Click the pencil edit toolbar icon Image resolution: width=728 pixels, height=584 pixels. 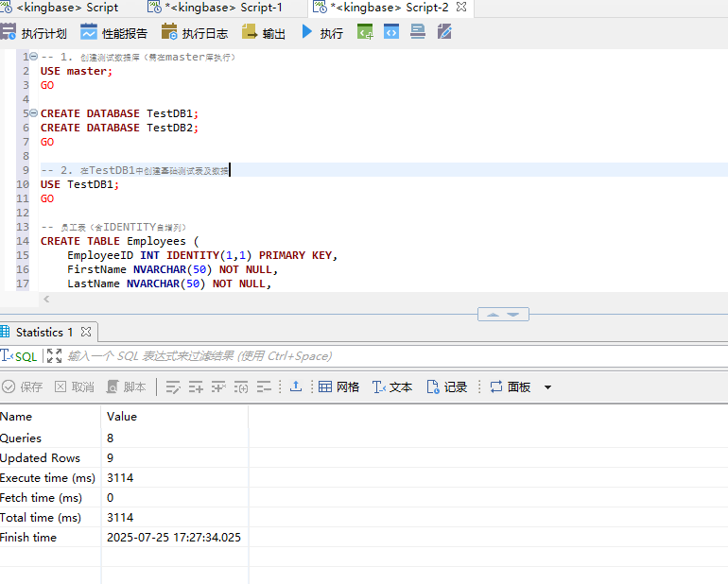click(x=444, y=32)
